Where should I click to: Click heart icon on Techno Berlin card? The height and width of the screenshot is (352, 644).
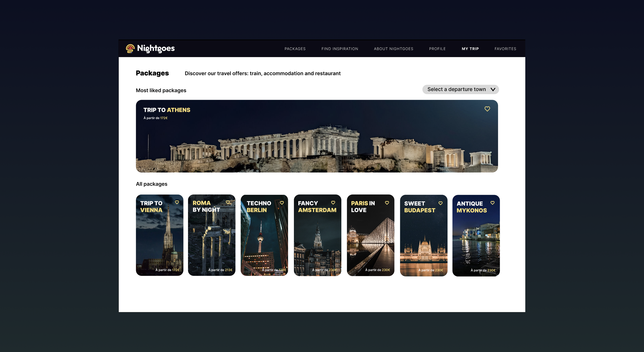pos(282,203)
